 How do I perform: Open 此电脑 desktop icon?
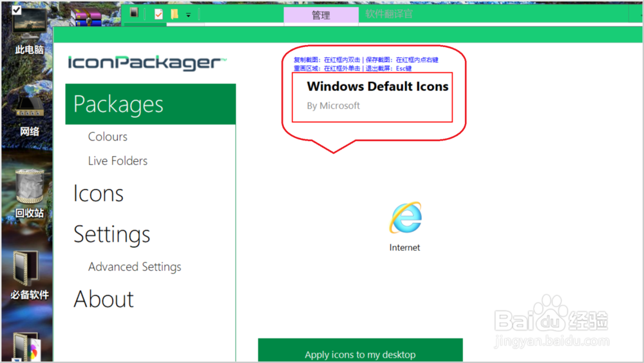click(x=29, y=31)
